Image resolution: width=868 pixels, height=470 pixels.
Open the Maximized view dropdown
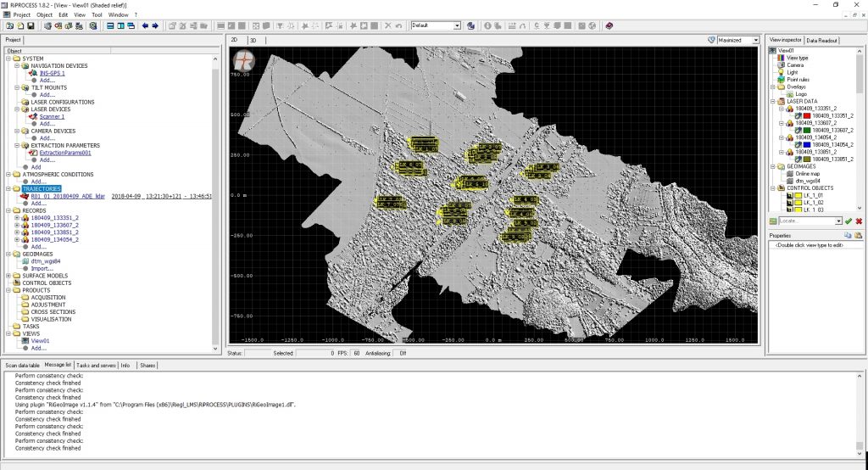pos(755,41)
